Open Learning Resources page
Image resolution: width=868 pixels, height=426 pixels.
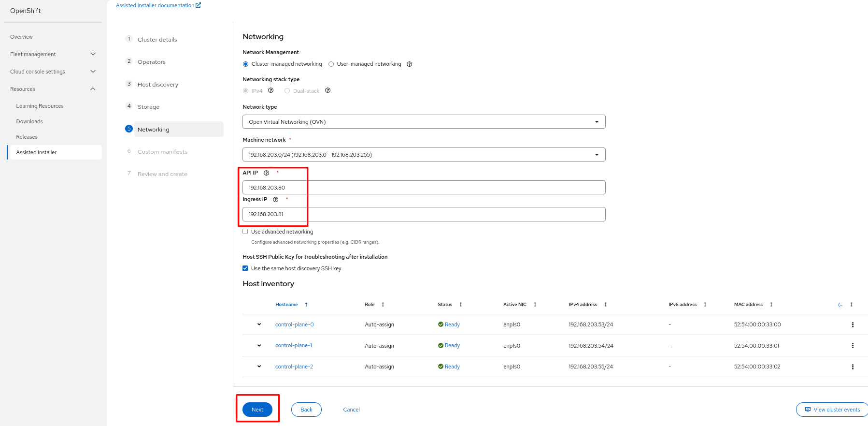40,106
